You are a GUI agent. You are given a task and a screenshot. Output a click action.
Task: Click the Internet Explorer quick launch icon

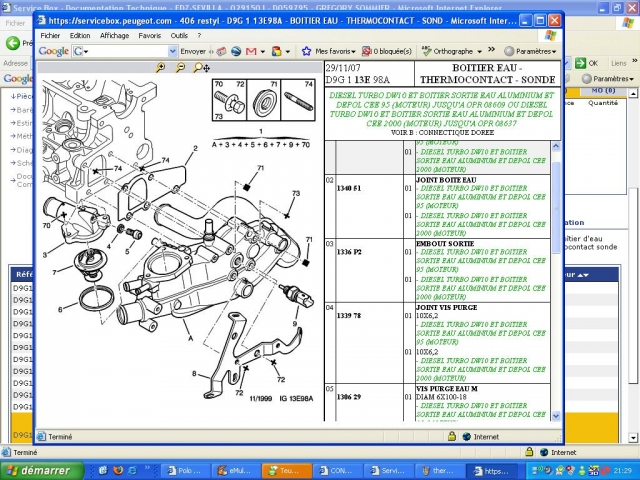(132, 470)
